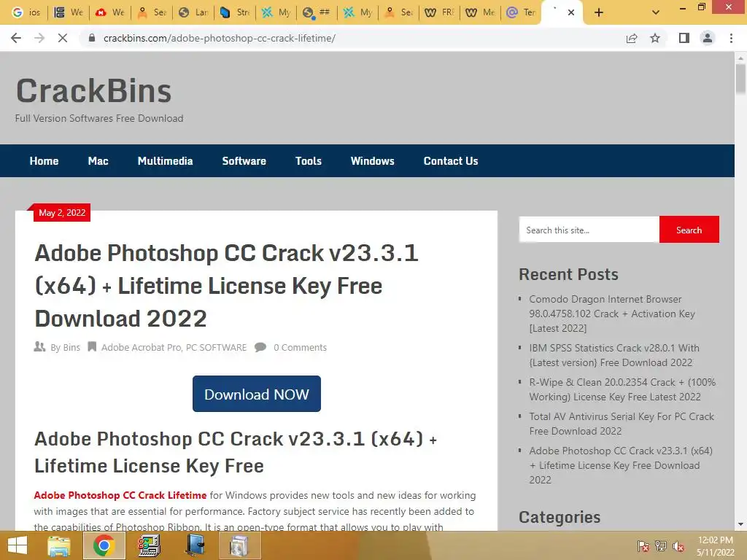Switch to the 'Str' tab
The width and height of the screenshot is (747, 560).
(234, 12)
